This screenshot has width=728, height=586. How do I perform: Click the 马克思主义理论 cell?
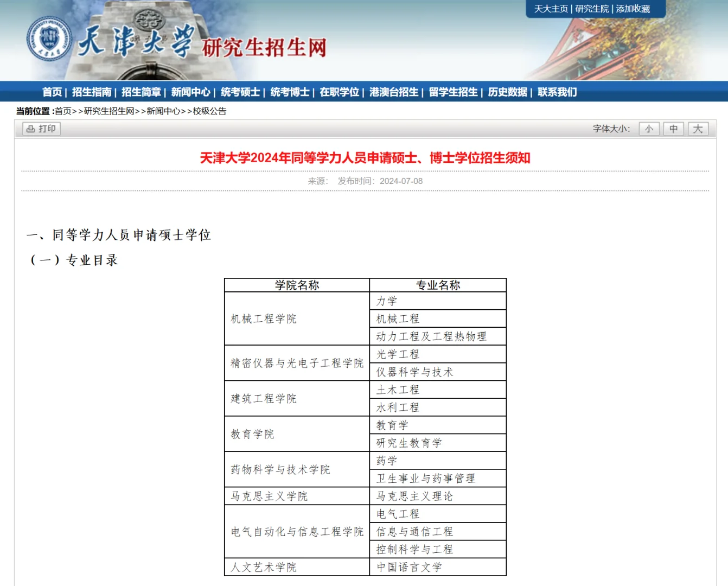coord(438,496)
